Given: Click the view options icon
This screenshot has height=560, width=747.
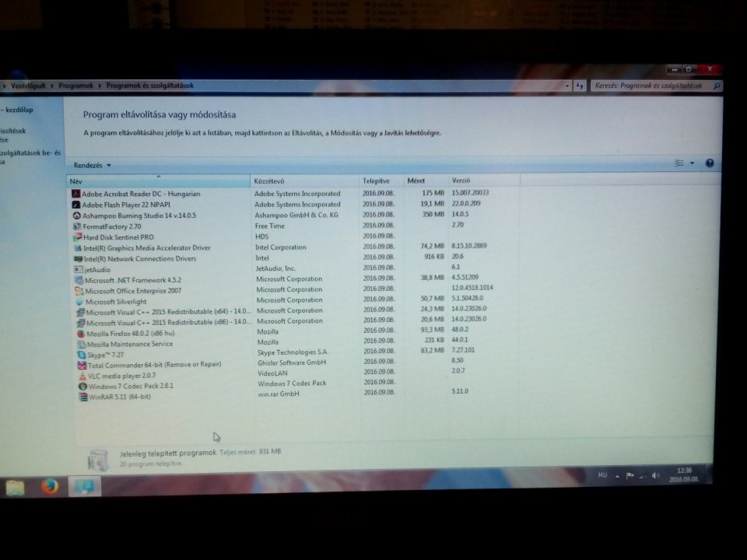Looking at the screenshot, I should click(x=679, y=163).
